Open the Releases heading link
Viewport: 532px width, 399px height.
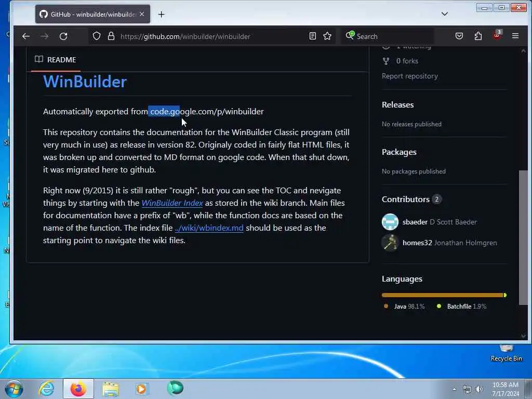pyautogui.click(x=397, y=105)
